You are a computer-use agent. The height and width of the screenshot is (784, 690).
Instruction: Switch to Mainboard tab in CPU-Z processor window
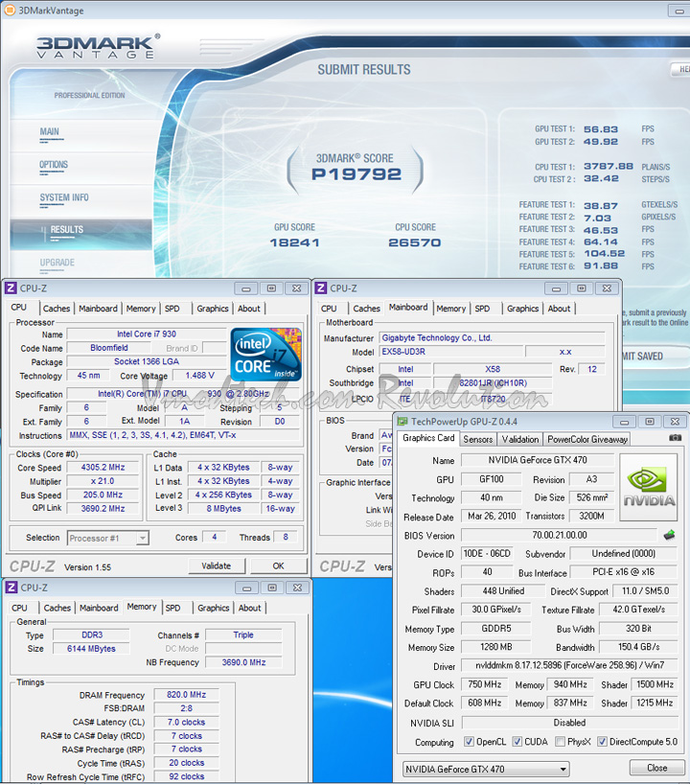coord(98,309)
